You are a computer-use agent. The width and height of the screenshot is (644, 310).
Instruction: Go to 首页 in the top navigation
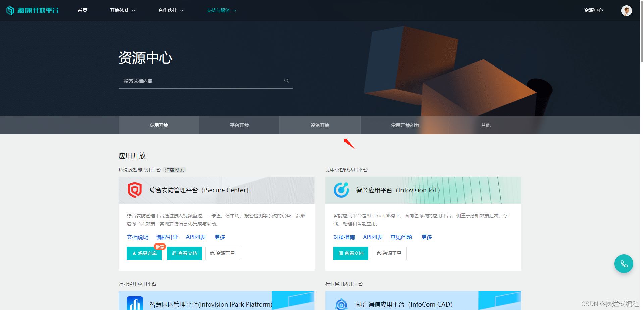(x=83, y=10)
